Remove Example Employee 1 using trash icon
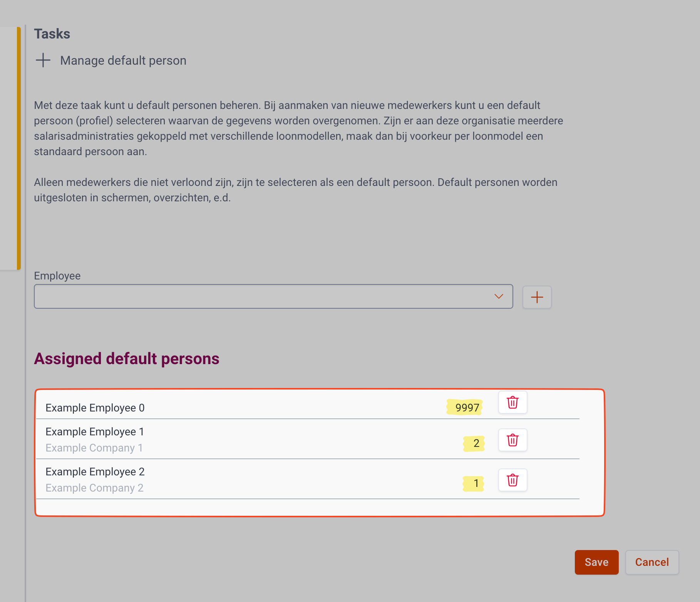 [512, 440]
